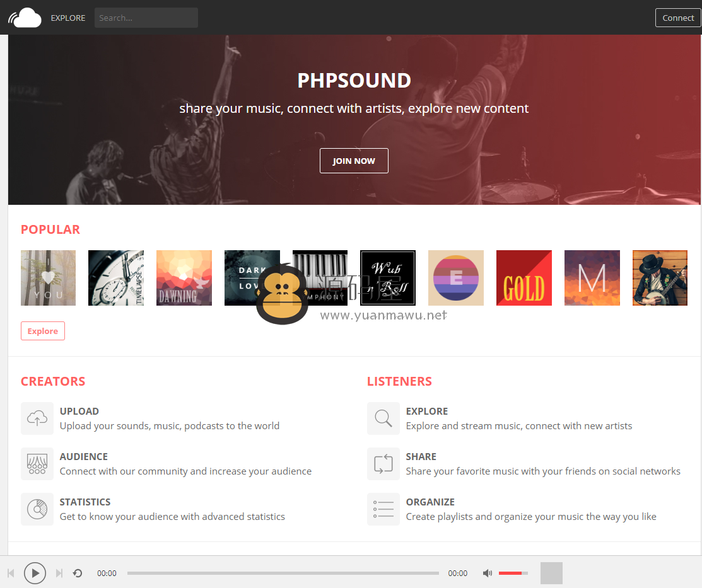The width and height of the screenshot is (702, 588).
Task: Click the Organize list icon
Action: (383, 509)
